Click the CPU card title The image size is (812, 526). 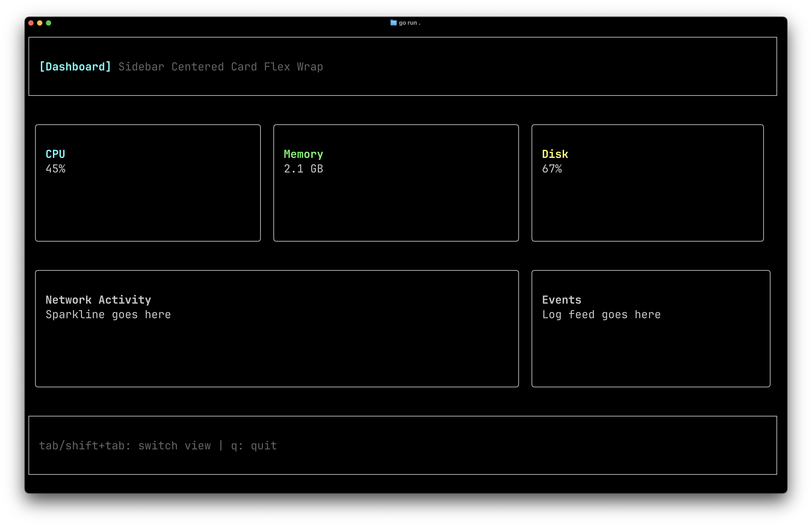point(55,154)
